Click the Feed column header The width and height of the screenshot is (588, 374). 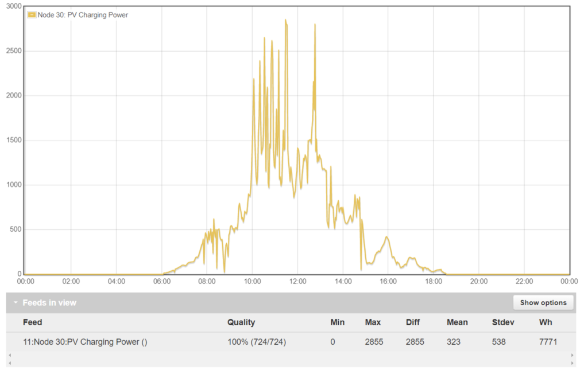[32, 322]
